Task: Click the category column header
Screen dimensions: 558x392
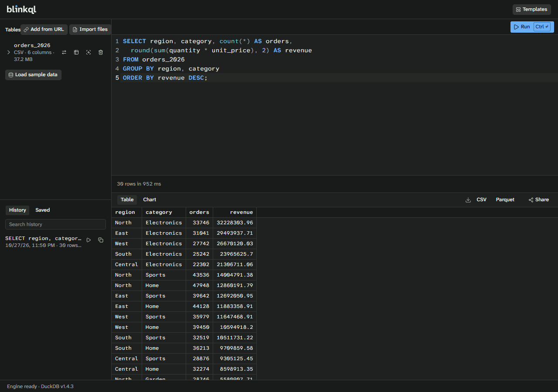Action: 163,213
